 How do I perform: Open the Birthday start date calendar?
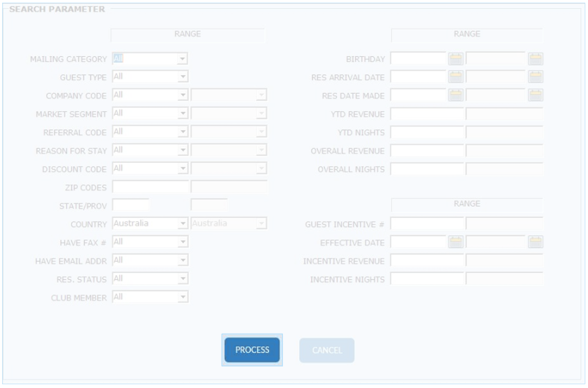click(x=456, y=59)
